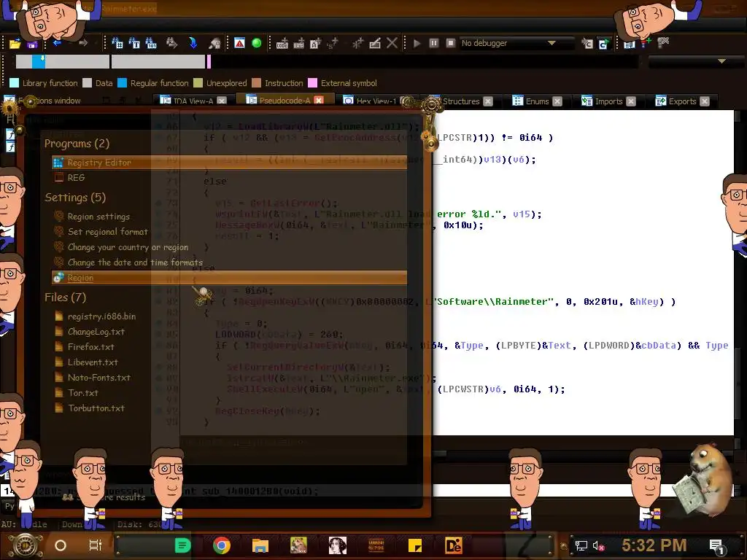Open File Explorer from taskbar

(260, 545)
